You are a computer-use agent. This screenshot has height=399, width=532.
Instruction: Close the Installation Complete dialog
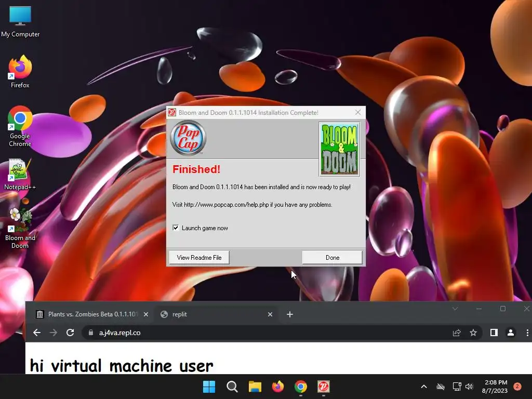pyautogui.click(x=358, y=112)
